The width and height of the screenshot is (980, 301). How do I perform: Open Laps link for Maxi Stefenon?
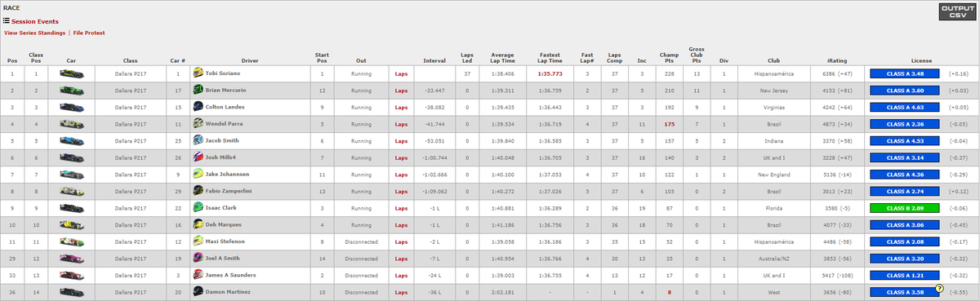401,241
